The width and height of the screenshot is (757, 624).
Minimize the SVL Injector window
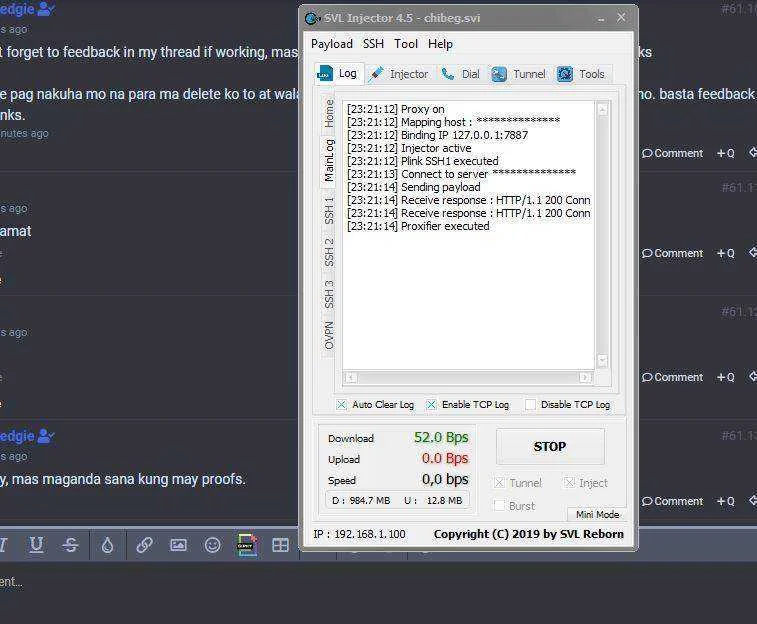click(x=601, y=18)
